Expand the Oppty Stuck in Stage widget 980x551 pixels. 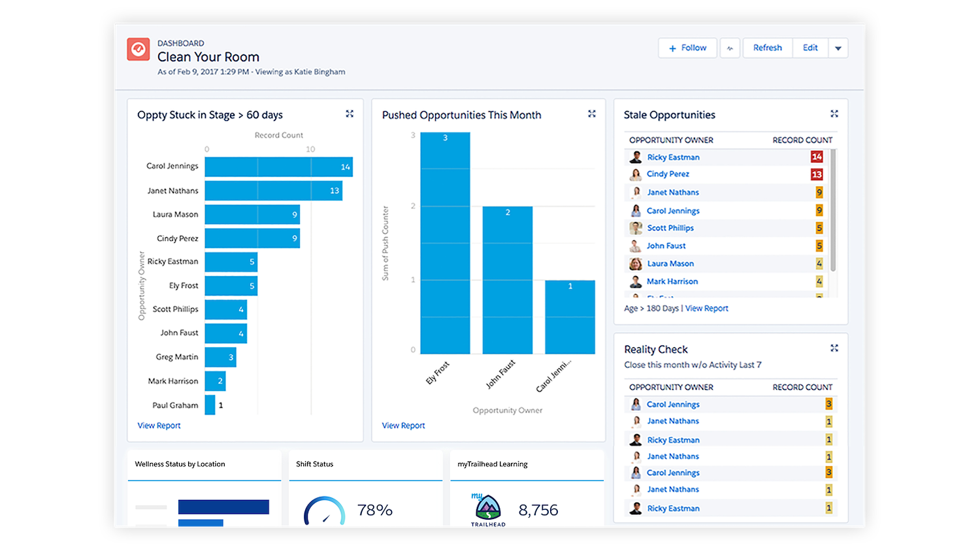pos(350,113)
